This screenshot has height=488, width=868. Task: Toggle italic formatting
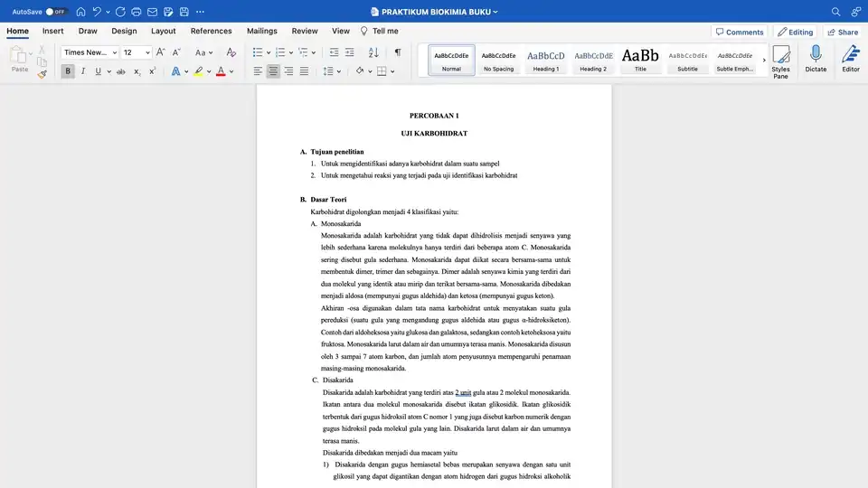click(83, 71)
